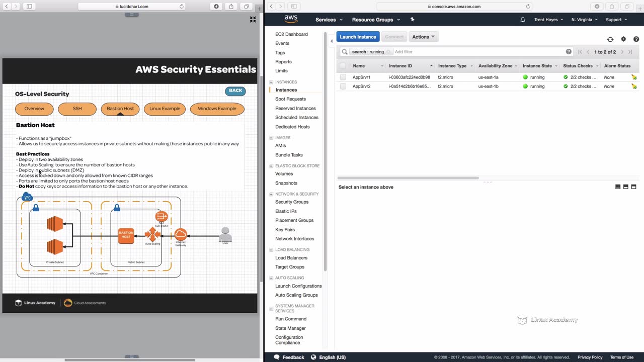The height and width of the screenshot is (362, 644).
Task: Reload the AWS console page
Action: coord(528,7)
